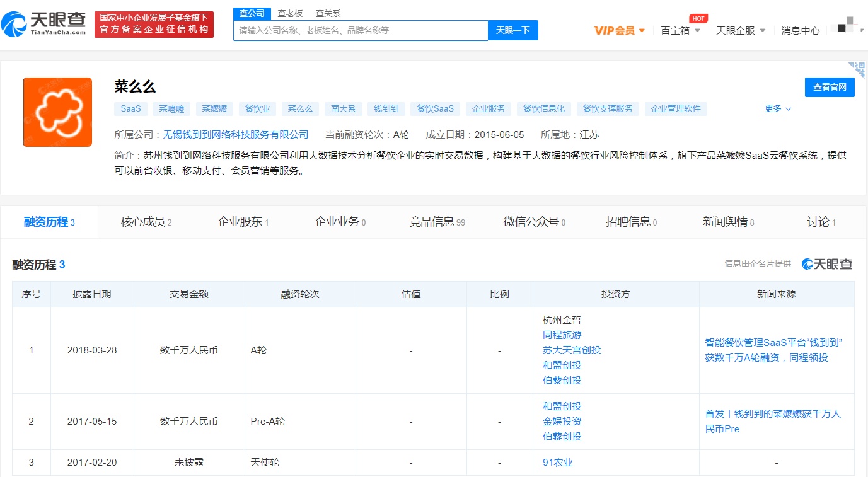Select the 餐饮SaaS tag
The image size is (868, 477).
point(436,108)
